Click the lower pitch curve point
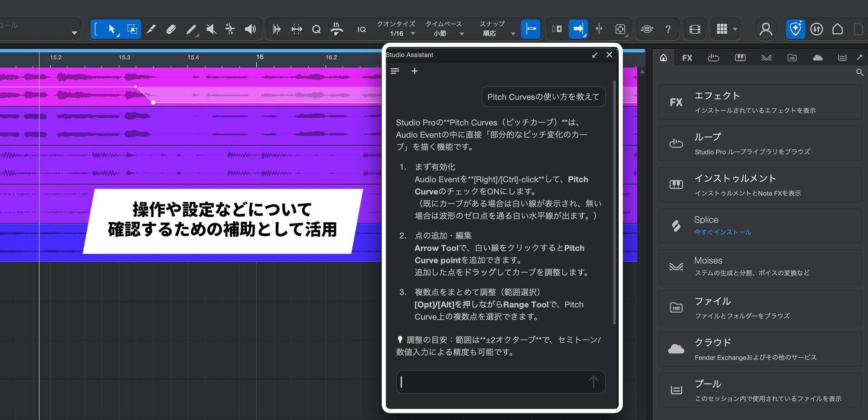Screen dimensions: 868x420 coord(153,102)
